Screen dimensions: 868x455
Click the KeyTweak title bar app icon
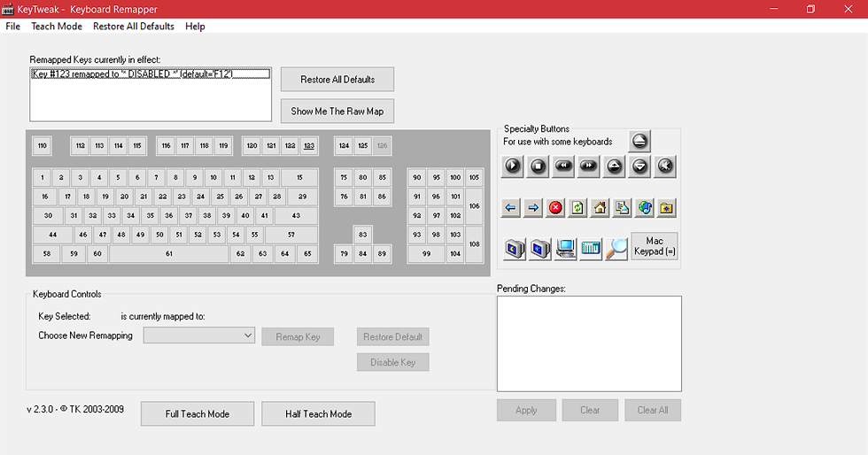[x=8, y=9]
